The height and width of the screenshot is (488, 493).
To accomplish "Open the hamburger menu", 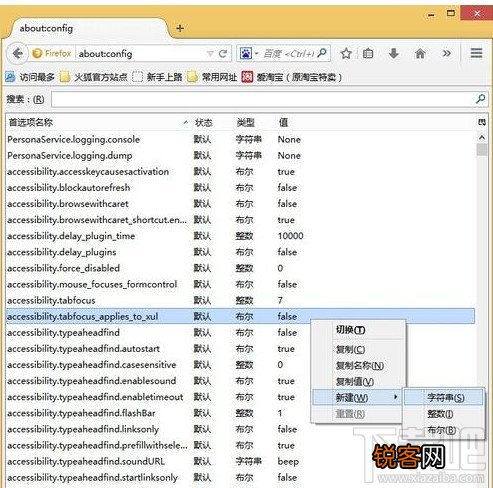I will (x=476, y=53).
